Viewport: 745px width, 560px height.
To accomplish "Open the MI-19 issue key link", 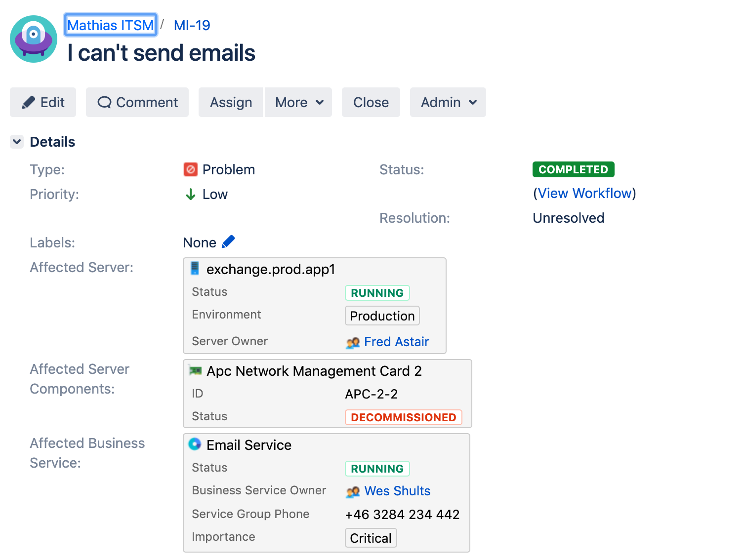I will [x=192, y=25].
